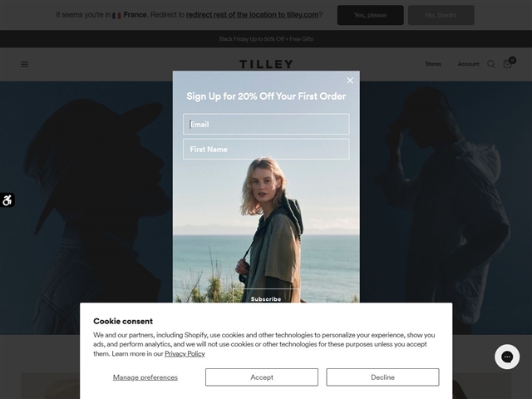
Task: Open the chat support bubble
Action: [507, 357]
